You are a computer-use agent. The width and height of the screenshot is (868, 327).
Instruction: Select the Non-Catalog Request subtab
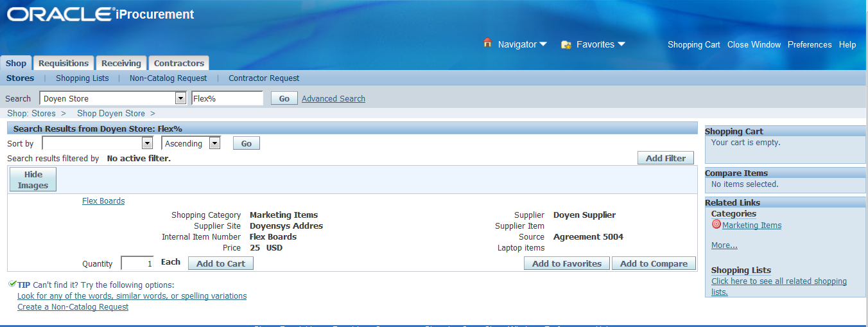click(168, 78)
